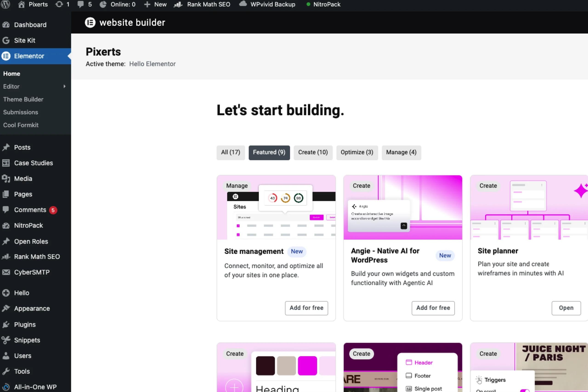Click the Site management card thumbnail

tap(276, 207)
